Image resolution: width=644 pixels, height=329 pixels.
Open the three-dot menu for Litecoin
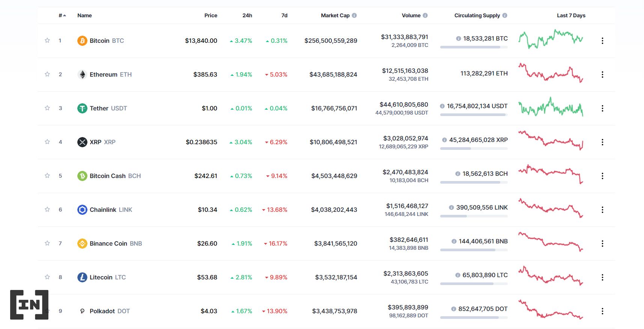(602, 277)
